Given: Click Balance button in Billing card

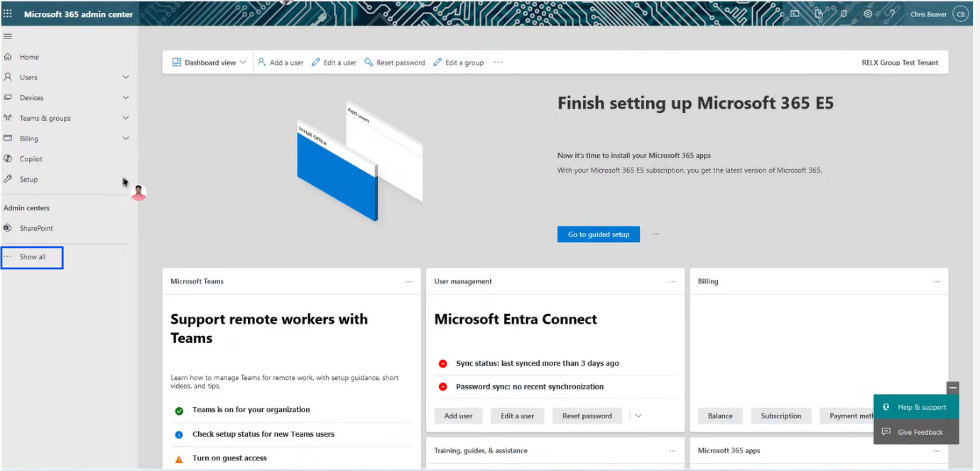Looking at the screenshot, I should [720, 416].
